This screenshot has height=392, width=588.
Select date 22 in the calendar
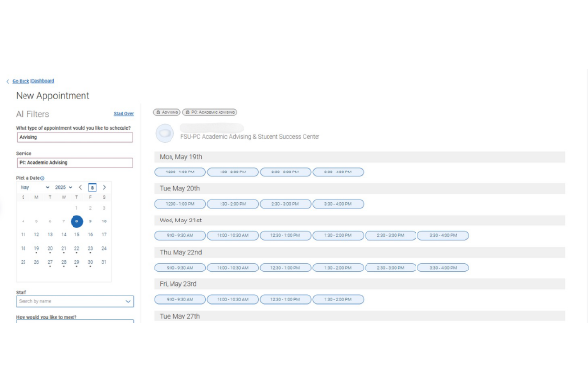click(77, 248)
